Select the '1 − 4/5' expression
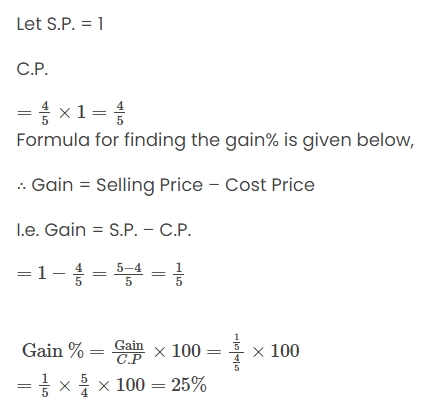The height and width of the screenshot is (402, 443). pyautogui.click(x=60, y=274)
